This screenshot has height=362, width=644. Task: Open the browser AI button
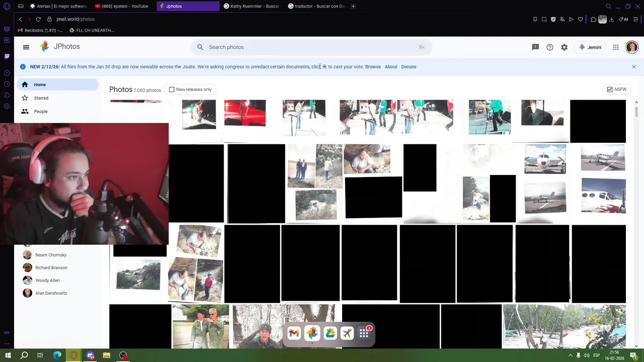[624, 19]
